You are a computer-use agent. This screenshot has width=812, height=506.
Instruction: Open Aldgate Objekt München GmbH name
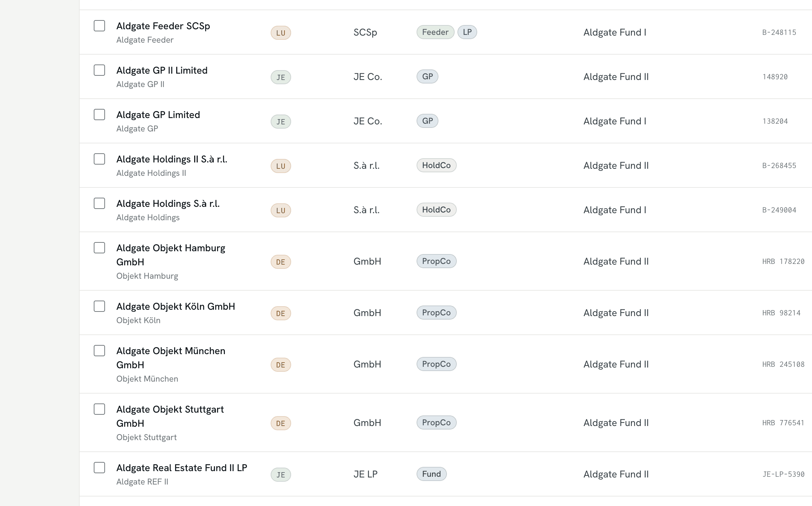tap(171, 358)
